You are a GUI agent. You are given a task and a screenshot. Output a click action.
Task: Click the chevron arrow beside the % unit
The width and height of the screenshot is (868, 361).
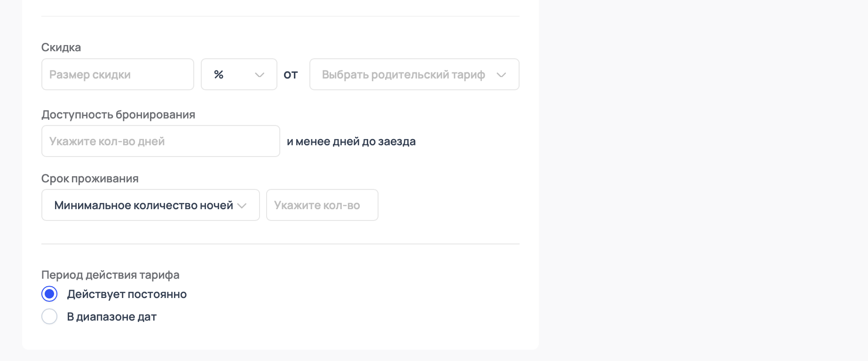coord(259,75)
